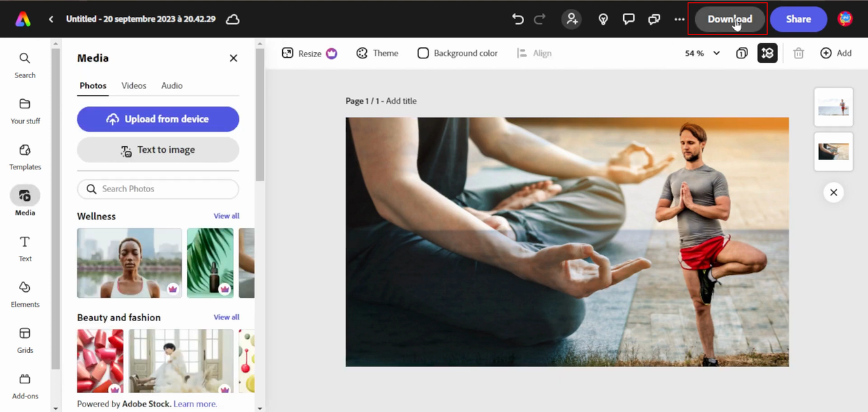The width and height of the screenshot is (868, 412).
Task: View all Wellness photos
Action: (x=226, y=216)
